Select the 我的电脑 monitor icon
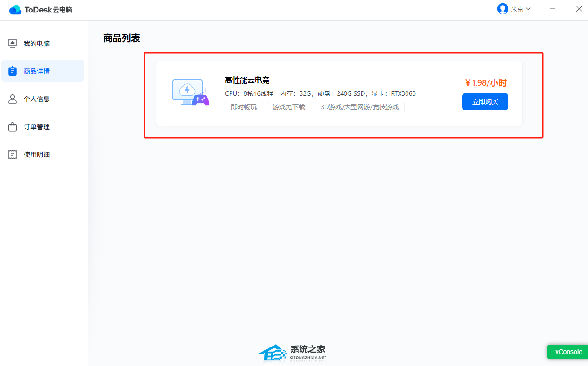The height and width of the screenshot is (366, 588). [x=12, y=43]
